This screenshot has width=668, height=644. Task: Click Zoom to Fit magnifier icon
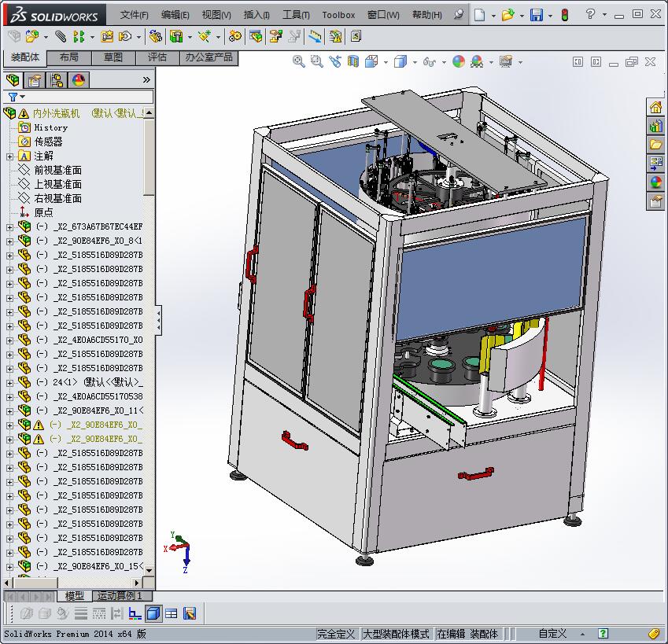(299, 61)
